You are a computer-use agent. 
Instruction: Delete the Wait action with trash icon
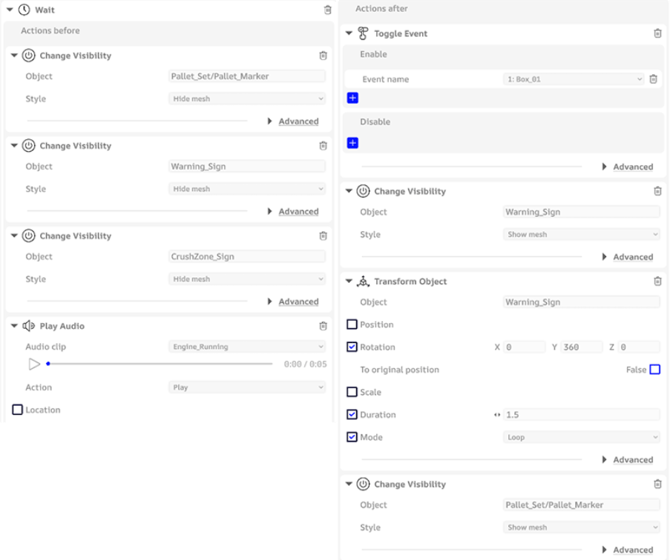click(x=328, y=10)
